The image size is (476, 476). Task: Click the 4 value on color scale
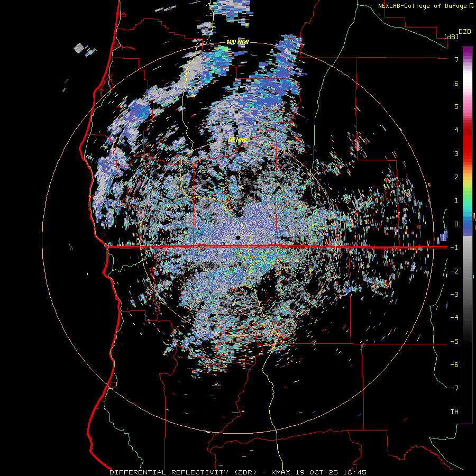[456, 130]
